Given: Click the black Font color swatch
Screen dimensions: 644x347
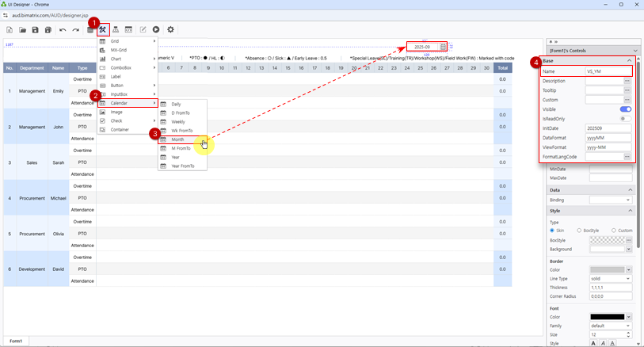Looking at the screenshot, I should click(607, 317).
